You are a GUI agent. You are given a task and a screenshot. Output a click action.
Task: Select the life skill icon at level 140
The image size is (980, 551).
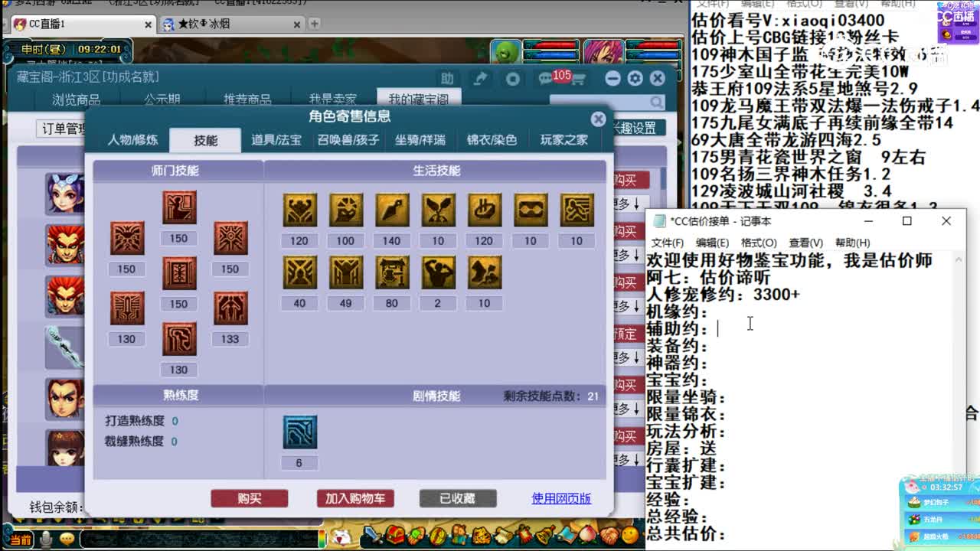pos(392,210)
